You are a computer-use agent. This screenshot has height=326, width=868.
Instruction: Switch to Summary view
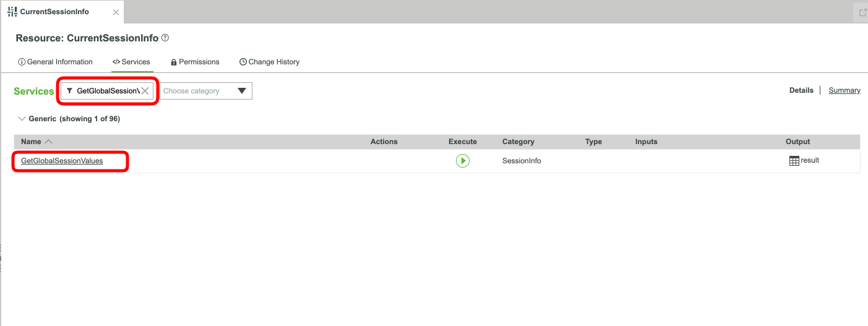click(844, 90)
